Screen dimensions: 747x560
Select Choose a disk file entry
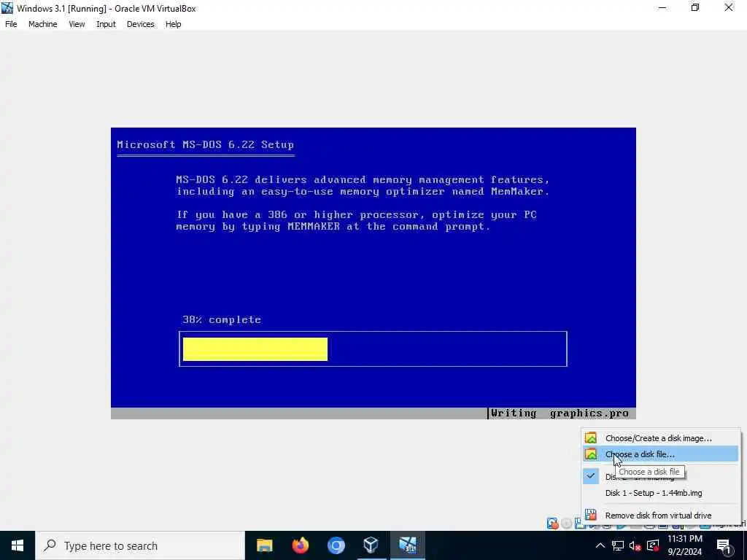point(661,454)
